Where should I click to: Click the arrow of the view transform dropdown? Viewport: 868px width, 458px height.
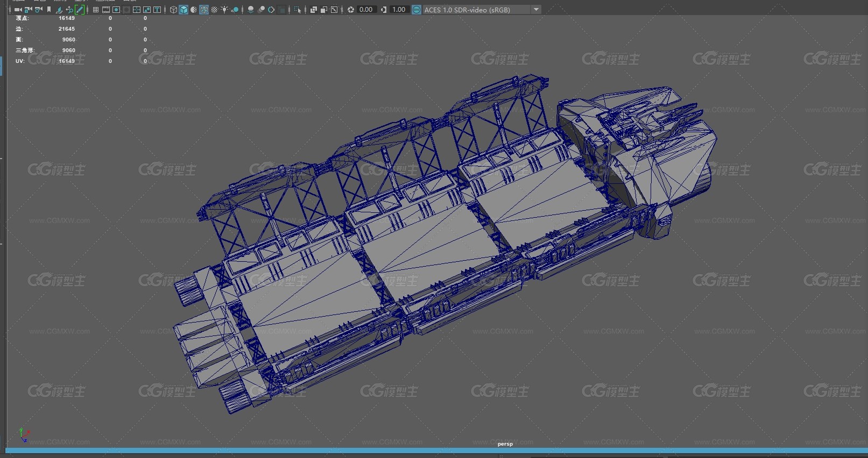[x=536, y=10]
